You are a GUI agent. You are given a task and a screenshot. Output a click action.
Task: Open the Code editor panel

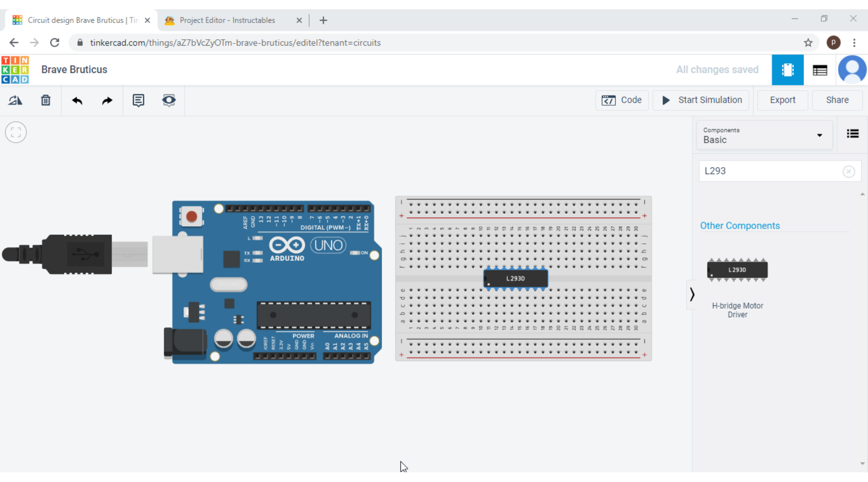(622, 100)
